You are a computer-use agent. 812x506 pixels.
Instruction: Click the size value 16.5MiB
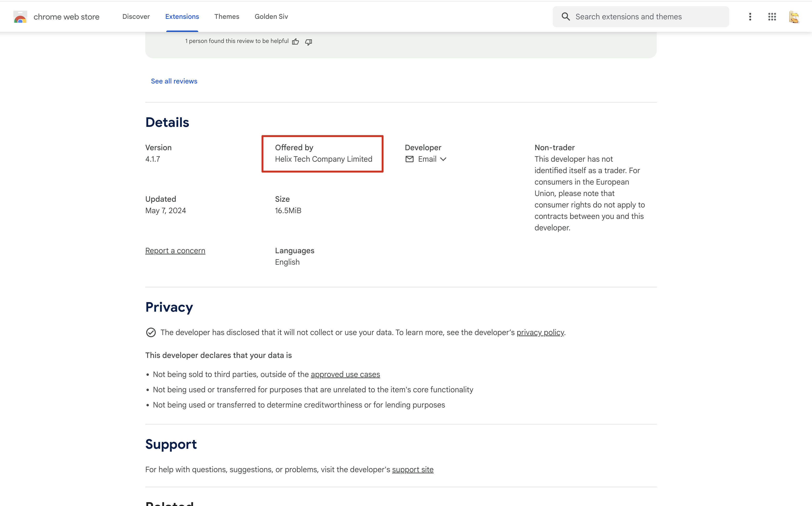coord(288,211)
